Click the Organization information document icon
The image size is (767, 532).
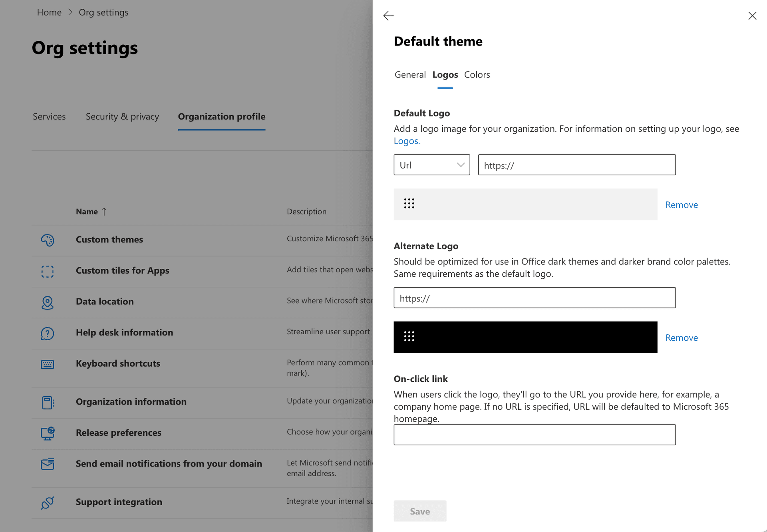[47, 403]
